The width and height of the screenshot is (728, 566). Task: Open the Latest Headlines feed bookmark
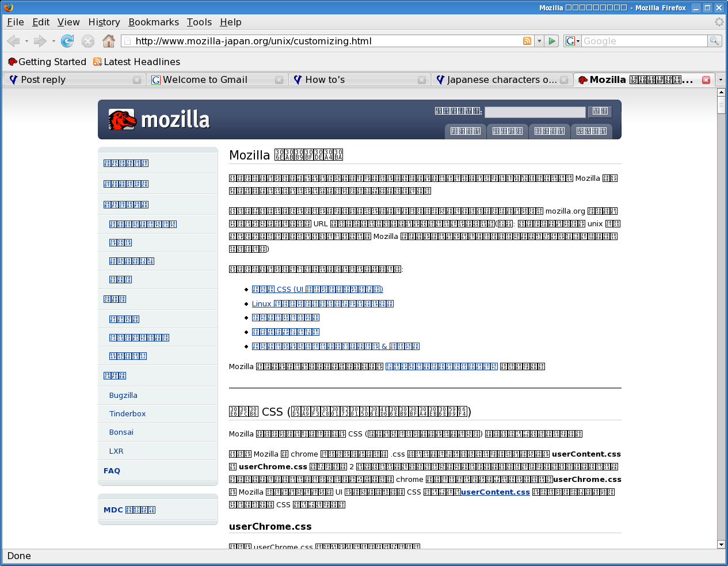(x=137, y=62)
